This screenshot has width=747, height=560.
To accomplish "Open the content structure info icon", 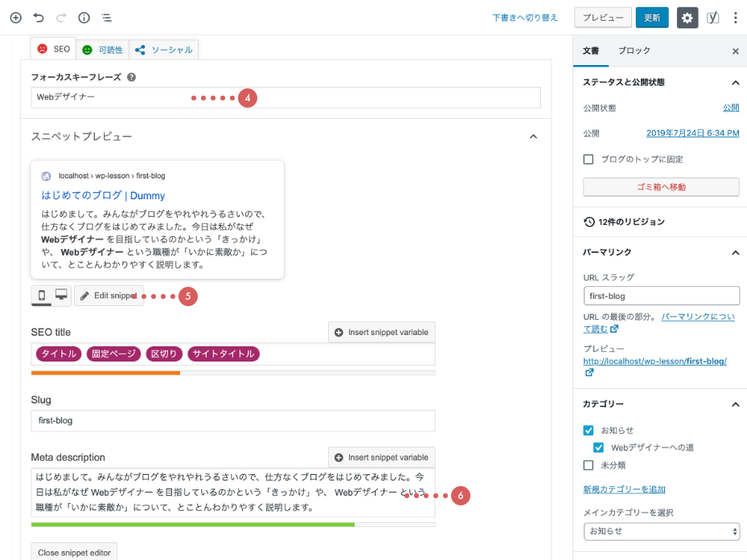I will (x=84, y=17).
